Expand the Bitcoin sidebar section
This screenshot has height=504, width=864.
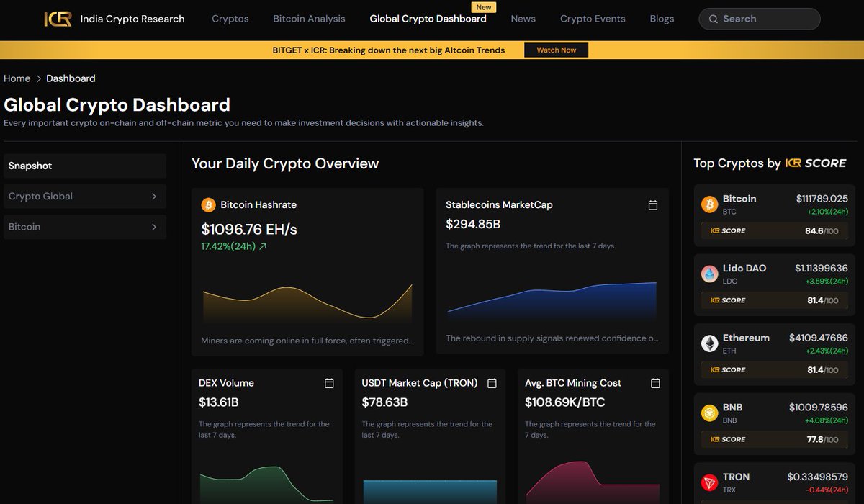click(x=85, y=227)
